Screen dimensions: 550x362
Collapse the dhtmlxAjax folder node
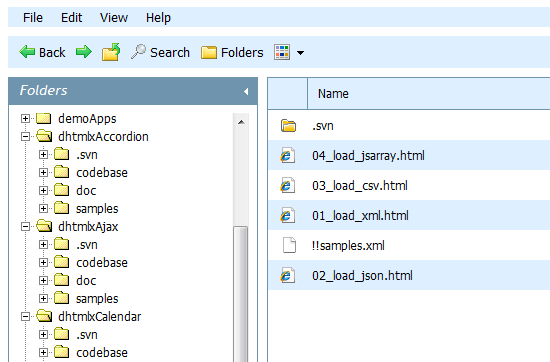(25, 227)
